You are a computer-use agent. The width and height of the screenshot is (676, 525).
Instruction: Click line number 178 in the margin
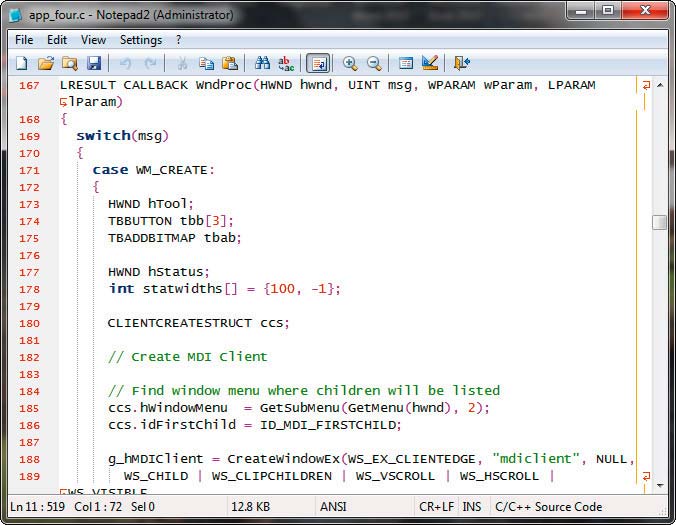pos(29,289)
